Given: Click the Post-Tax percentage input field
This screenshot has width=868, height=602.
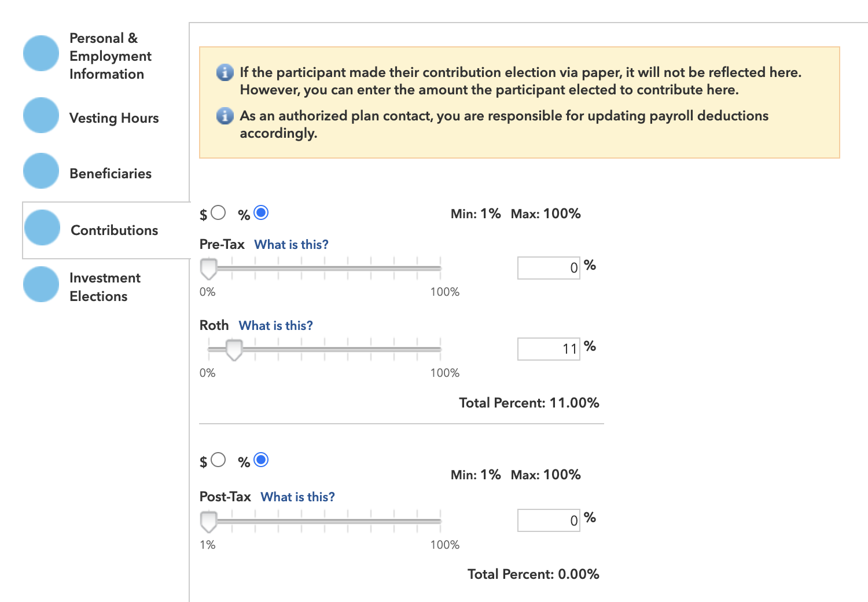Looking at the screenshot, I should [x=548, y=520].
